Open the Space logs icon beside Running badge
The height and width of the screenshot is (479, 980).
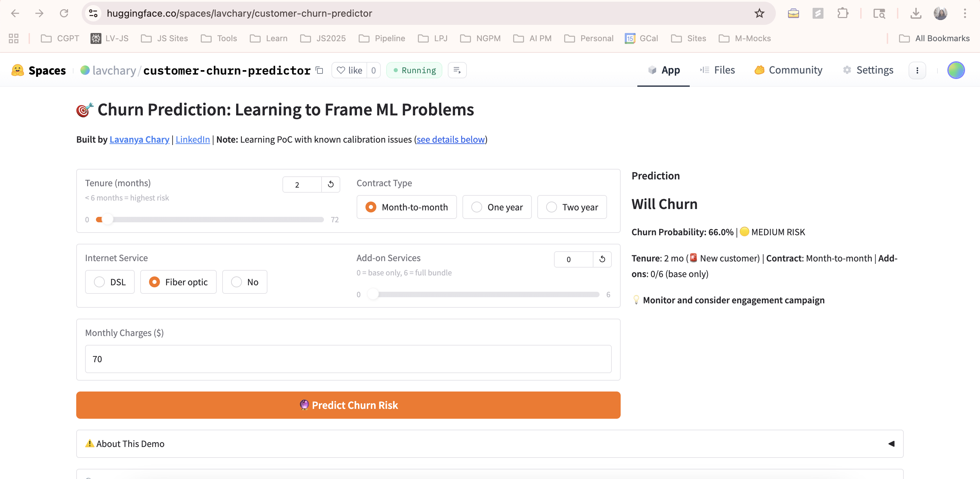pyautogui.click(x=457, y=70)
